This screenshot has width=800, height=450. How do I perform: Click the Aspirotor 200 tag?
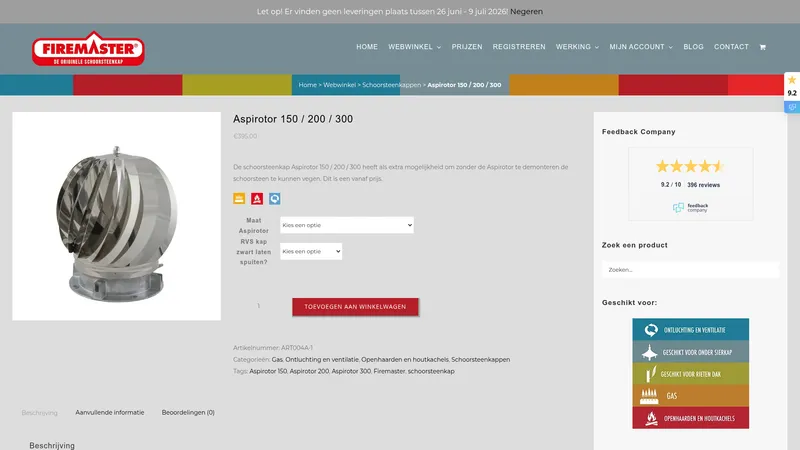tap(309, 371)
